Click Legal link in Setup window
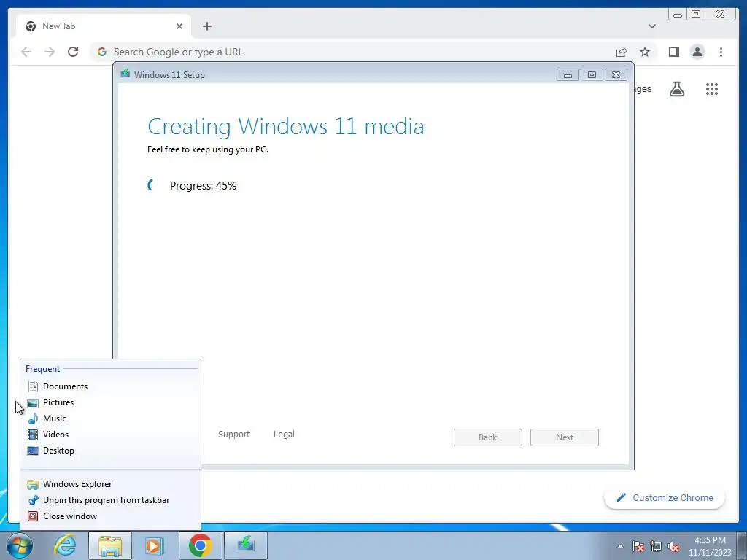Viewport: 747px width, 560px height. click(x=284, y=435)
